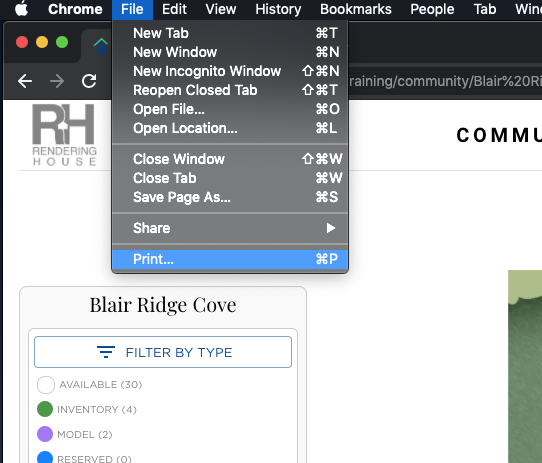The width and height of the screenshot is (542, 463).
Task: Toggle the green Inventory (4) filter
Action: click(45, 409)
